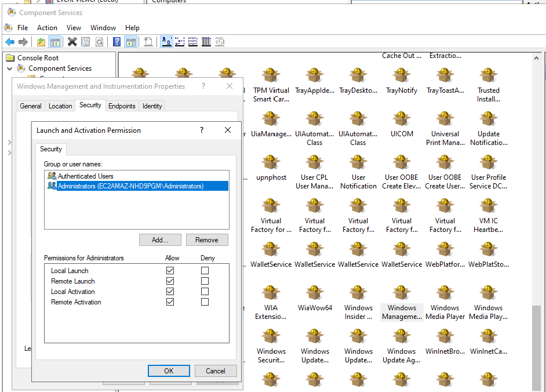546x392 pixels.
Task: Click the Add... button
Action: [x=160, y=240]
